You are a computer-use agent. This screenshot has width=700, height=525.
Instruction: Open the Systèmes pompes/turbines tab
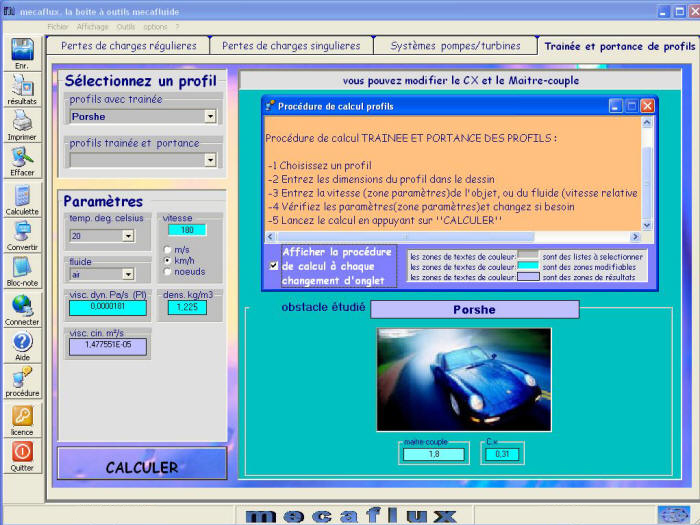point(456,46)
